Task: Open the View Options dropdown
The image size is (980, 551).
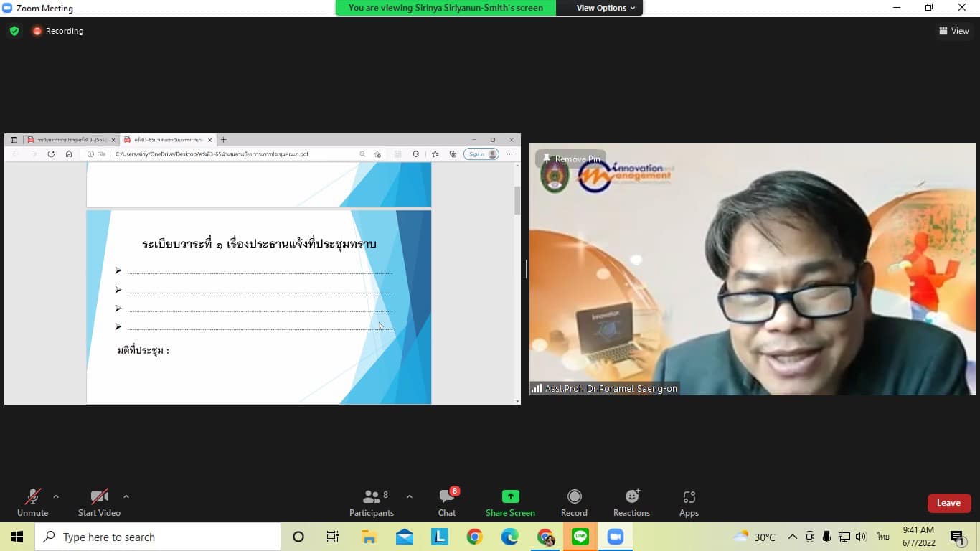Action: coord(606,8)
